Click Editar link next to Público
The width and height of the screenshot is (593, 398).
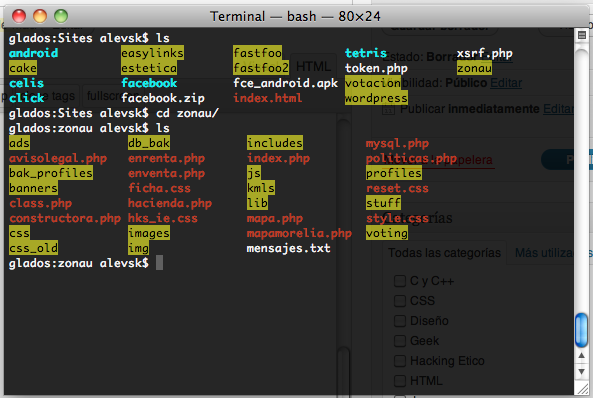tap(506, 83)
